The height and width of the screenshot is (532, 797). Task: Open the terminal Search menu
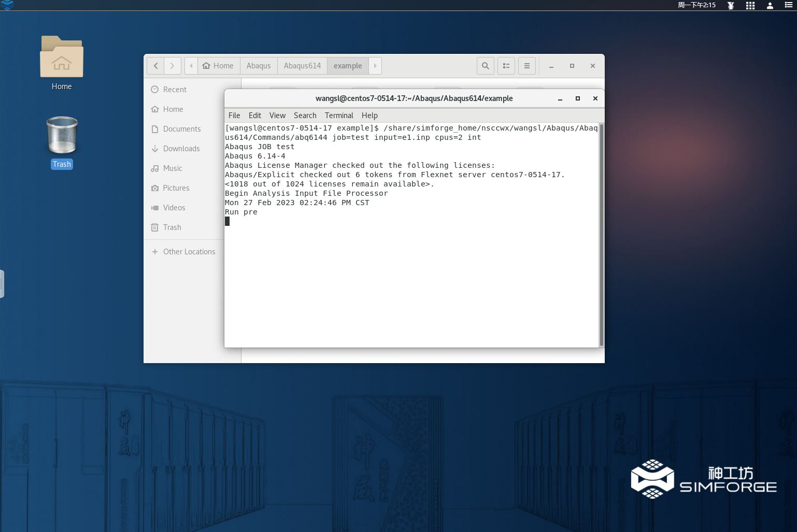click(x=305, y=116)
